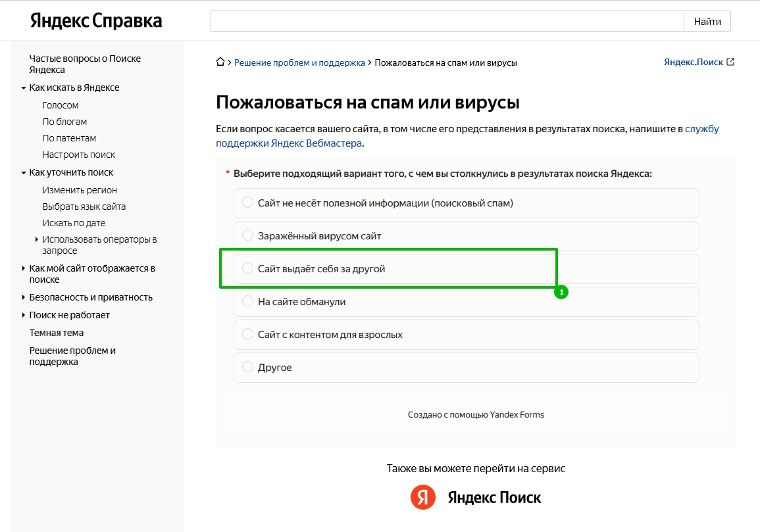Select 'Сайт выдаёт себя за другой' radio option
The image size is (760, 532).
(x=248, y=268)
